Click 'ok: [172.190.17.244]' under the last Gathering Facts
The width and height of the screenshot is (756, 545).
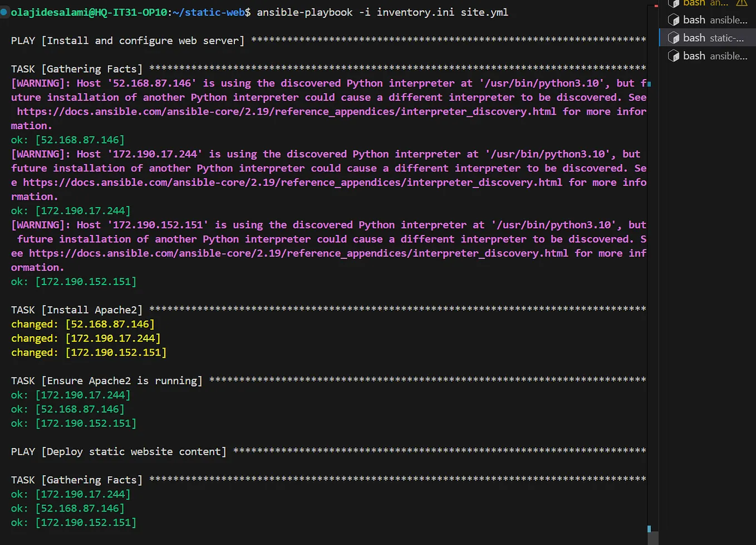71,494
